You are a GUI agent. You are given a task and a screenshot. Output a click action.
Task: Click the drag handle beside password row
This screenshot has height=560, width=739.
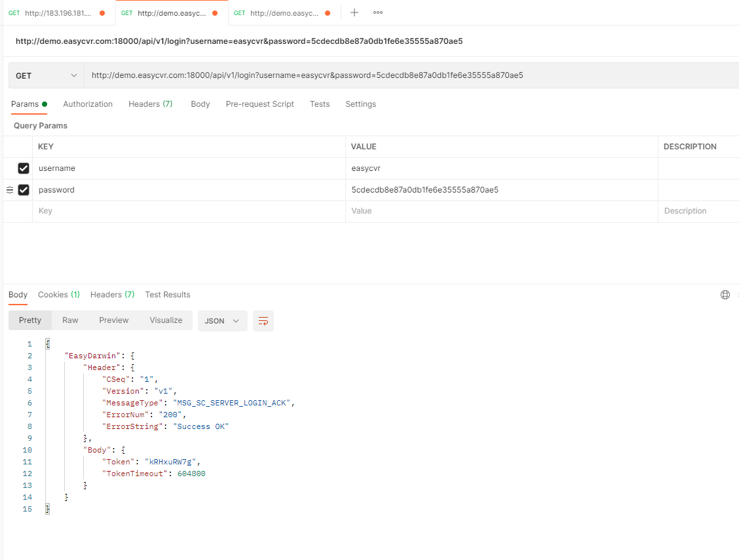pyautogui.click(x=10, y=190)
